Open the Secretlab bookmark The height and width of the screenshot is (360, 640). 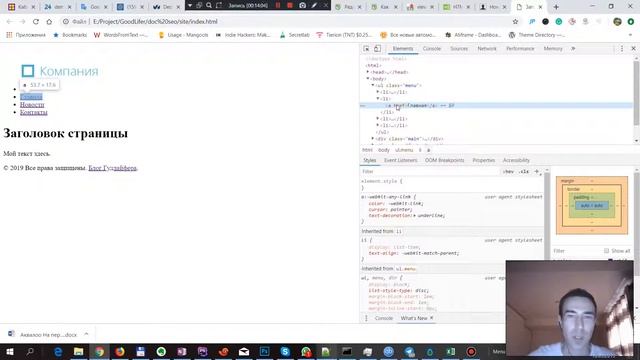tap(294, 35)
